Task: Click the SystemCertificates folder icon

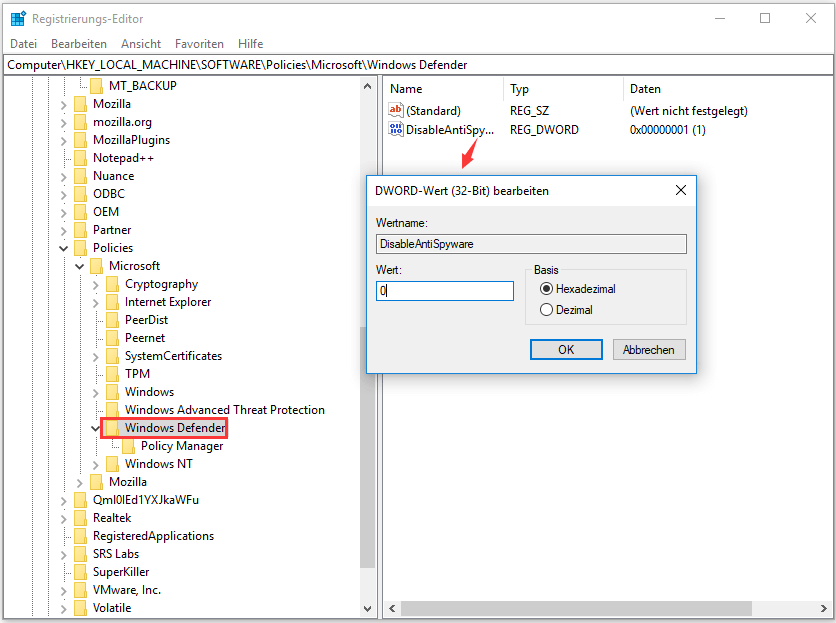Action: 112,356
